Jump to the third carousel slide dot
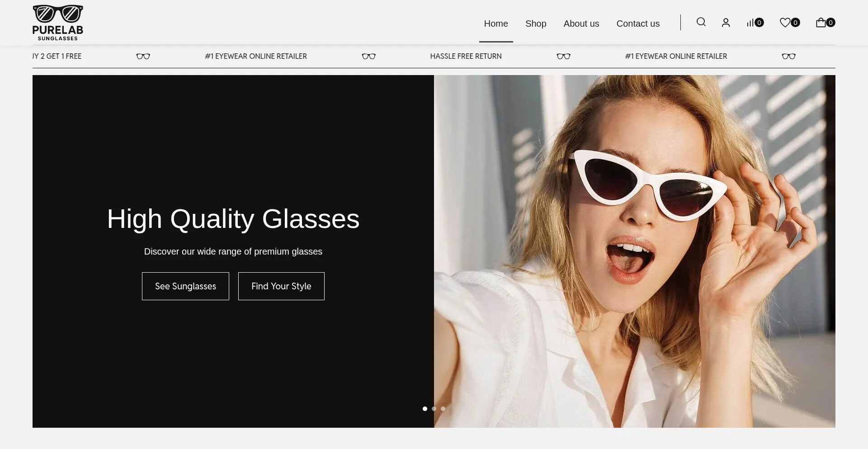This screenshot has width=868, height=449. click(443, 409)
